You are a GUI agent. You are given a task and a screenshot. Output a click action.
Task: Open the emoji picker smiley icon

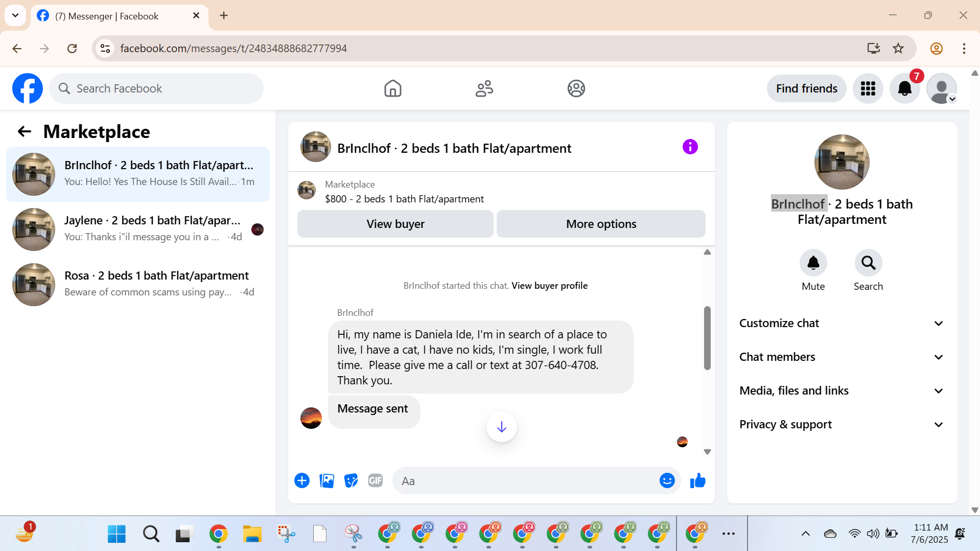(667, 480)
